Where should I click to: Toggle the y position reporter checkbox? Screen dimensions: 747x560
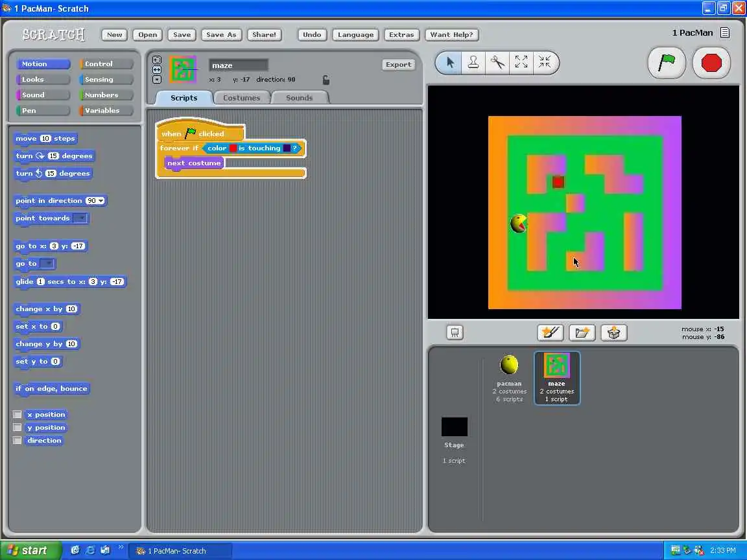coord(17,427)
